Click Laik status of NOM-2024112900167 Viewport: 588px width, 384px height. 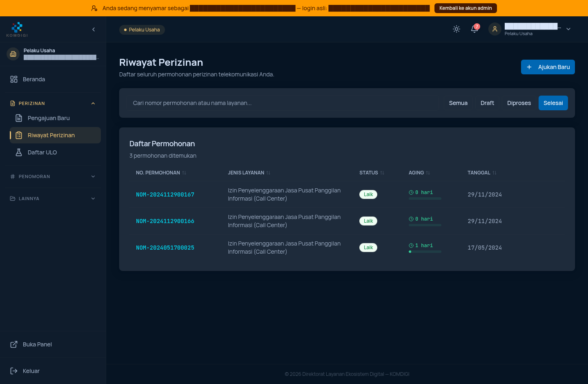[x=368, y=194]
